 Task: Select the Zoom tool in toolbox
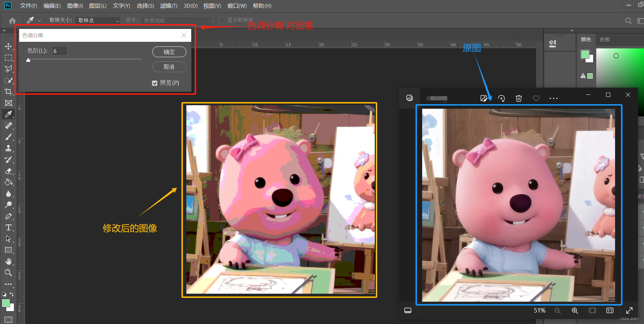click(x=8, y=272)
